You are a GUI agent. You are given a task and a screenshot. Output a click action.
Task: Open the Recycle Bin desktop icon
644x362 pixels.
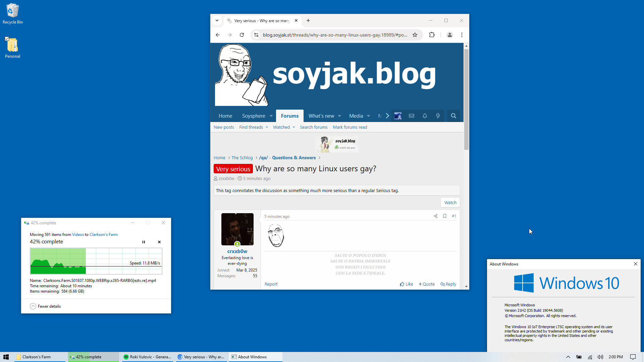(12, 14)
